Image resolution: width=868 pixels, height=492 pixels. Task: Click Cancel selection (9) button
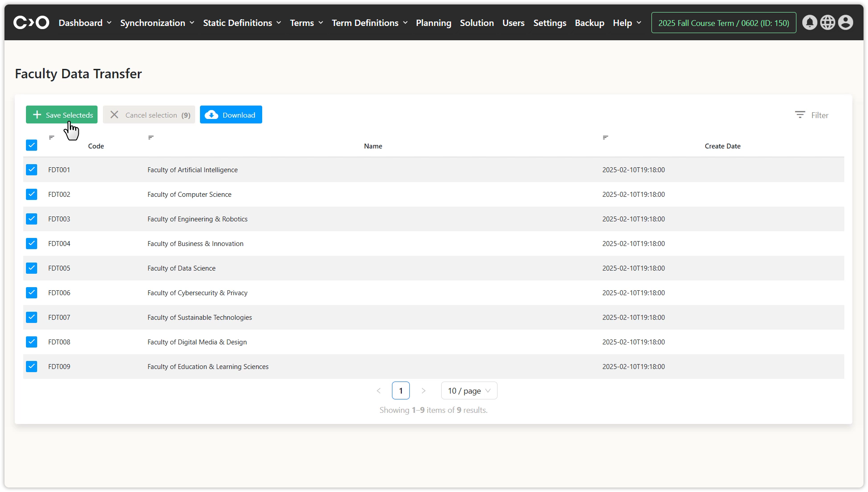[149, 115]
